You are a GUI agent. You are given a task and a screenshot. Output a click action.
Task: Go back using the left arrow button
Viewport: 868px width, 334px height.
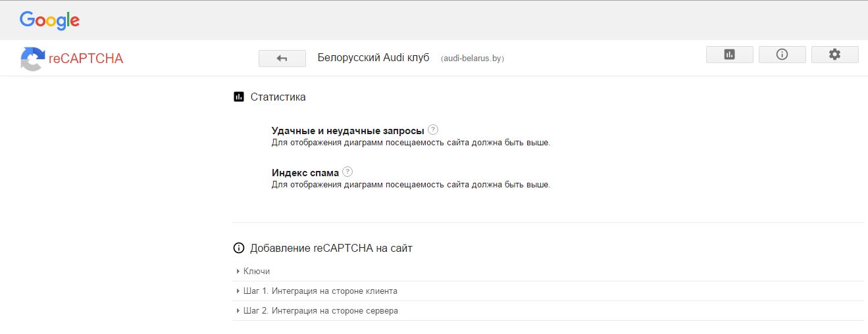[282, 59]
